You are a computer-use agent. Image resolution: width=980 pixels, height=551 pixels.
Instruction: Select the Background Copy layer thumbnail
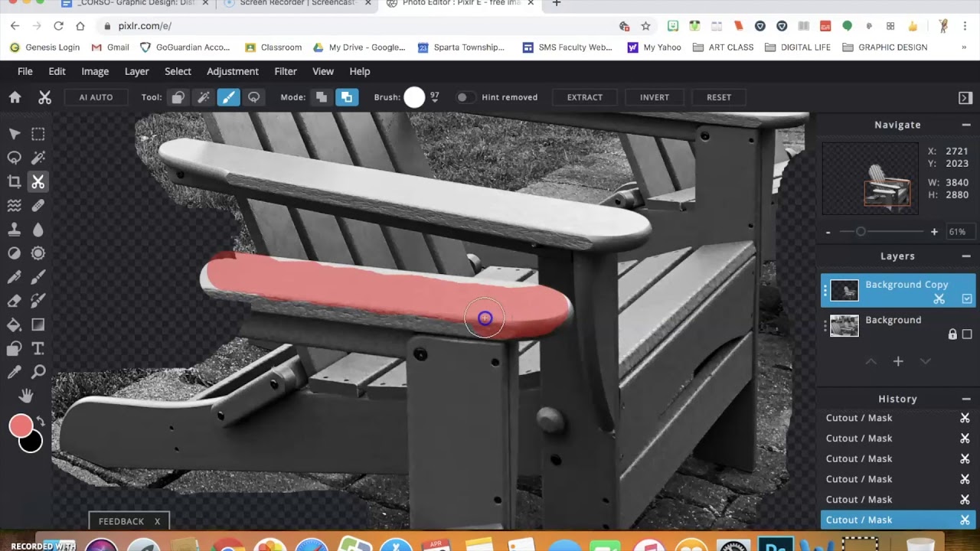point(844,291)
